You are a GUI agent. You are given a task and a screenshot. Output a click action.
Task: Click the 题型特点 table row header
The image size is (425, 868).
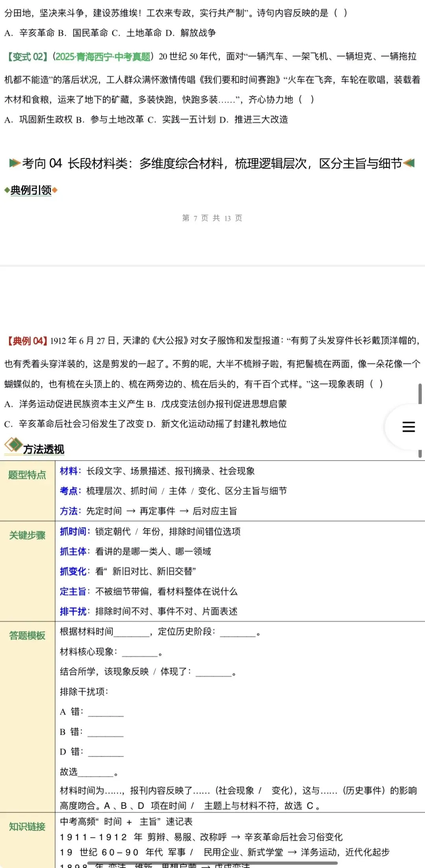[27, 475]
